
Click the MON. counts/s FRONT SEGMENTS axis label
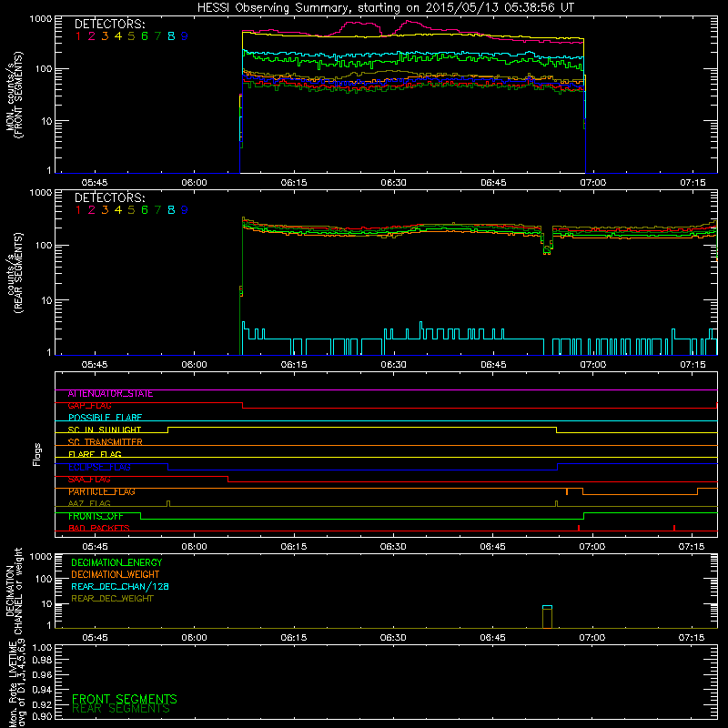(x=15, y=96)
